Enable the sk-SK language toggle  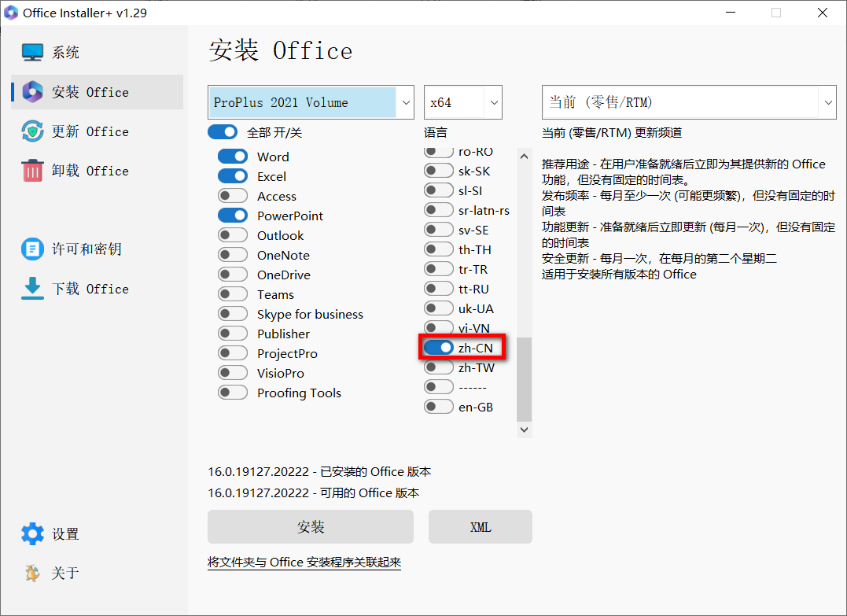(439, 171)
